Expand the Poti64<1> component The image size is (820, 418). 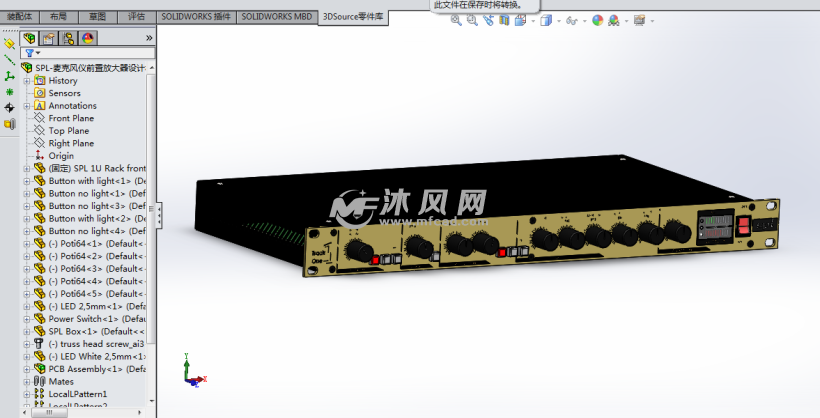pos(27,244)
